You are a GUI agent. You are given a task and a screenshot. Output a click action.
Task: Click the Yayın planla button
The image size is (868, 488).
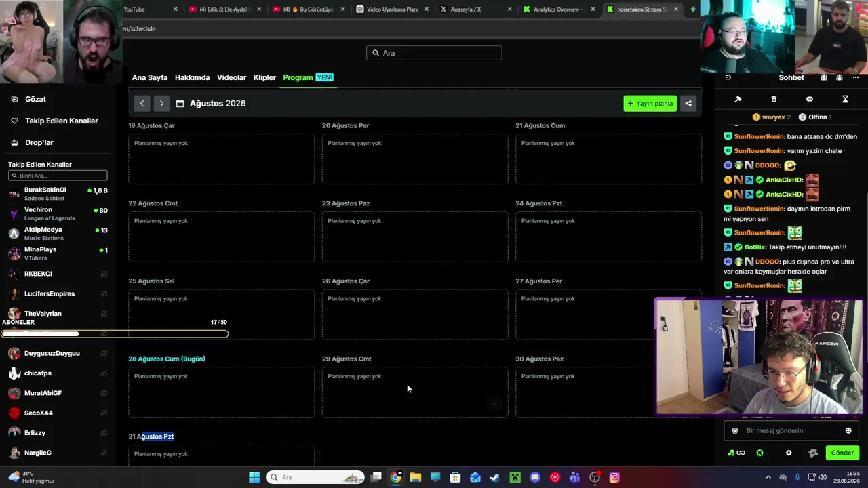tap(650, 103)
